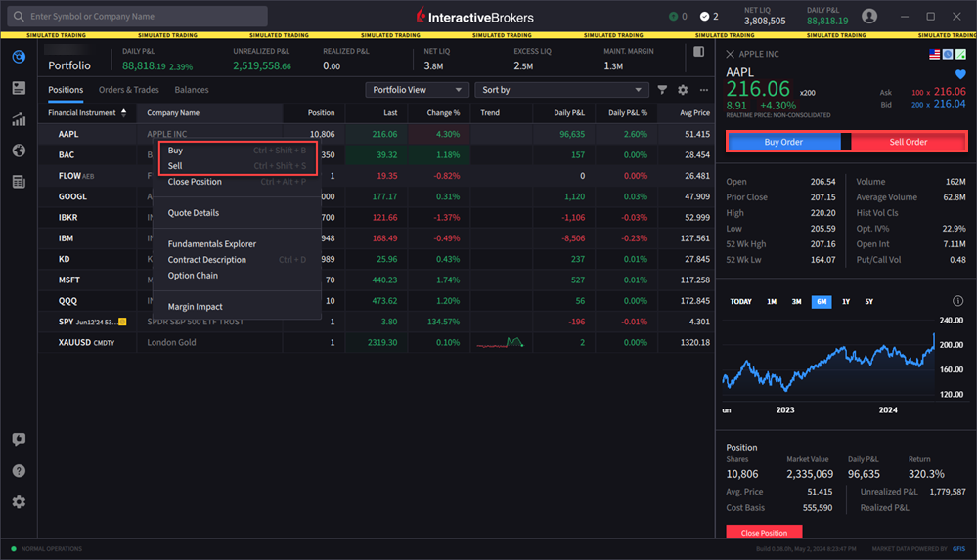Set chart range to 3M
The image size is (977, 560).
(x=796, y=301)
